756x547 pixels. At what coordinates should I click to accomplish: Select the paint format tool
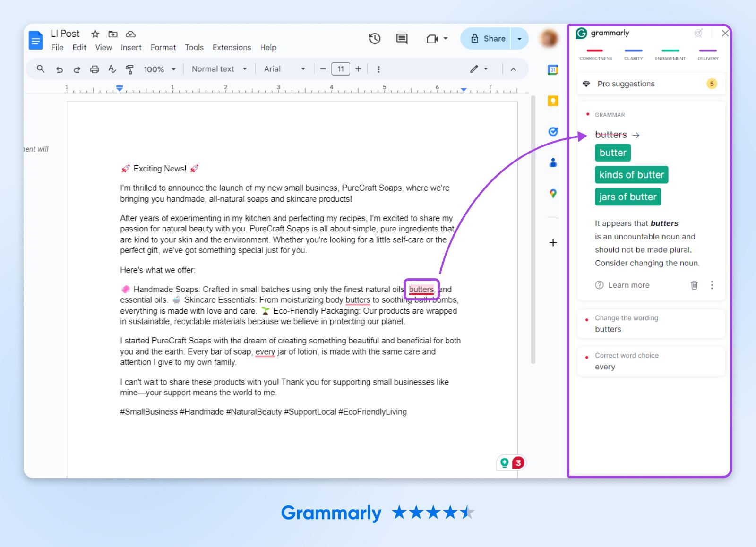[129, 69]
